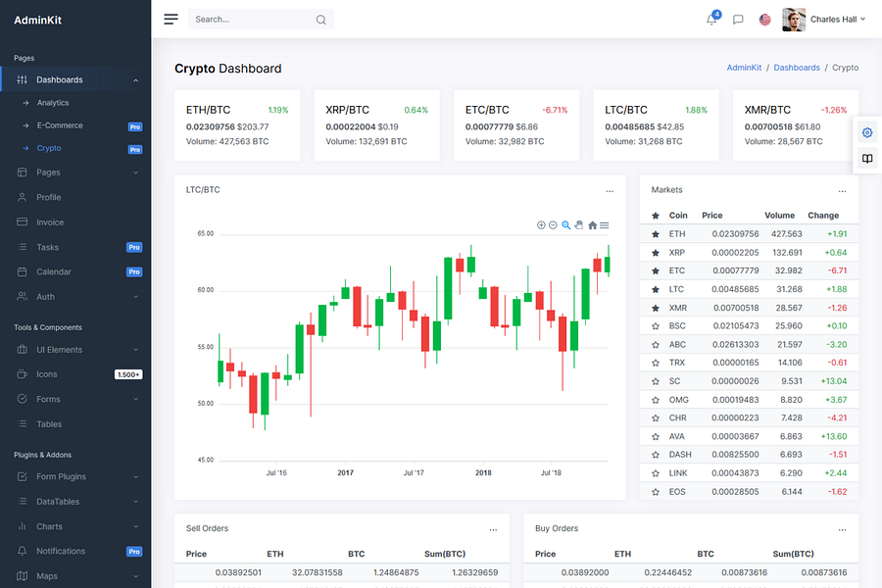Star DASH in Markets table
Image resolution: width=882 pixels, height=588 pixels.
click(656, 455)
